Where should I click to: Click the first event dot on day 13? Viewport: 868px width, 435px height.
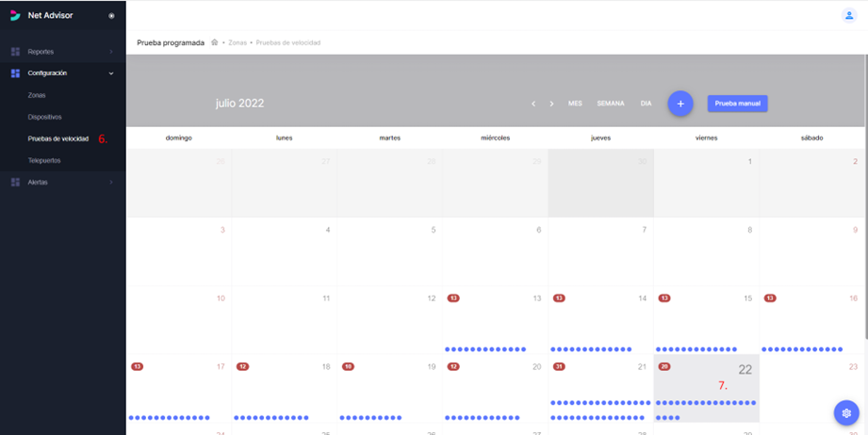tap(448, 349)
